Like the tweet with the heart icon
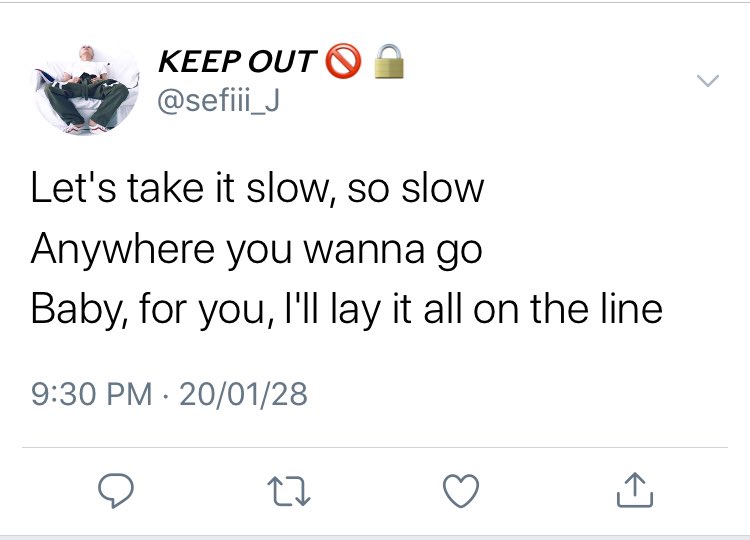Viewport: 750px width, 540px height. (461, 491)
